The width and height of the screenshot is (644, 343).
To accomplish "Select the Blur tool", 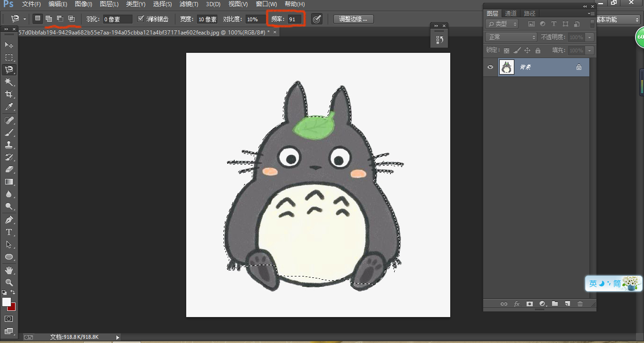I will [x=9, y=194].
